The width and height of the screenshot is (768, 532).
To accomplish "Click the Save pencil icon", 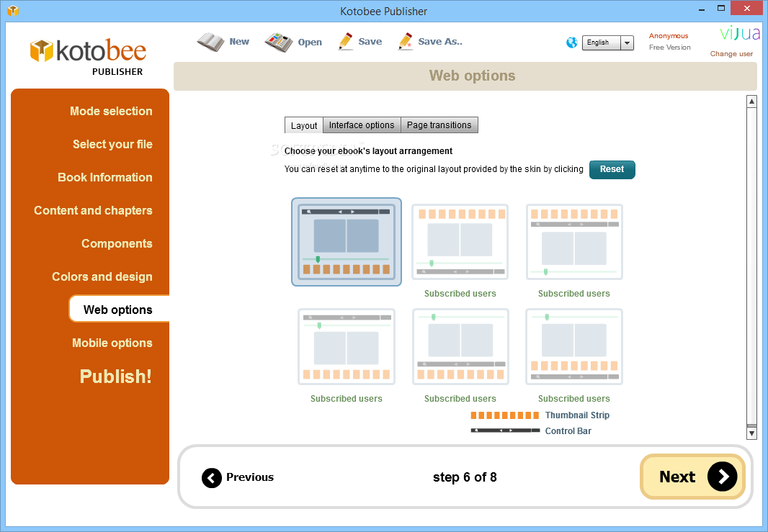I will click(x=346, y=42).
